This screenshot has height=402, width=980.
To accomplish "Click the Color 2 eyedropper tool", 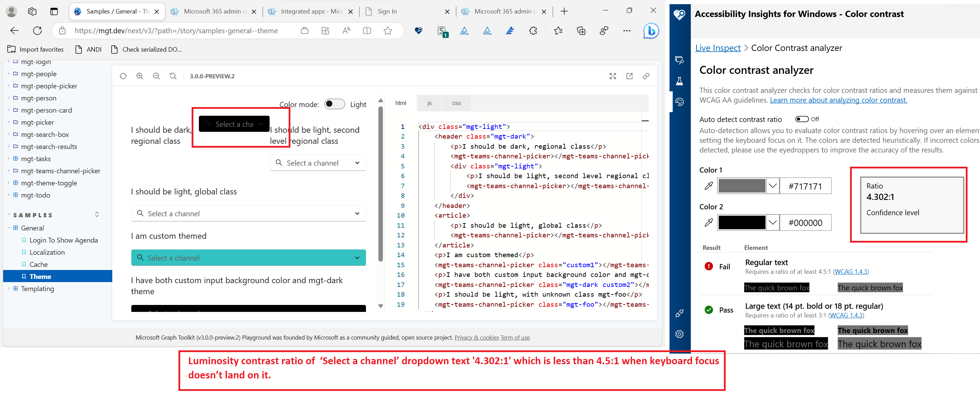I will (708, 222).
